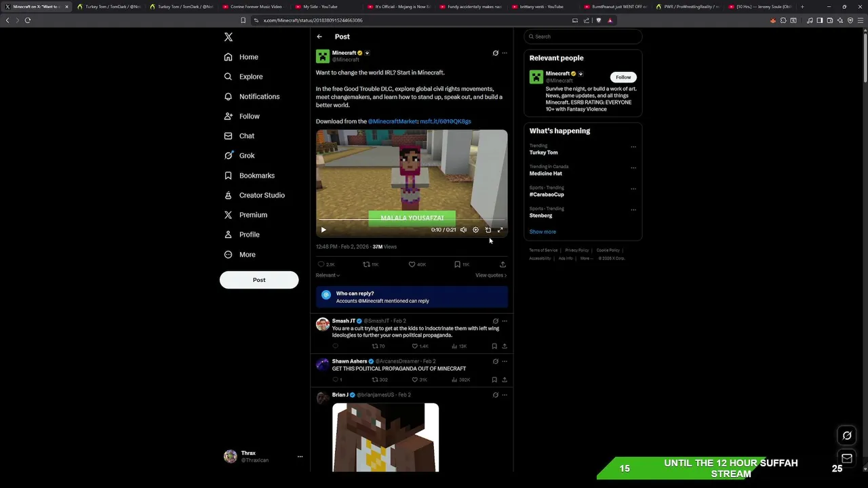Open Explore in the sidebar

[243, 77]
